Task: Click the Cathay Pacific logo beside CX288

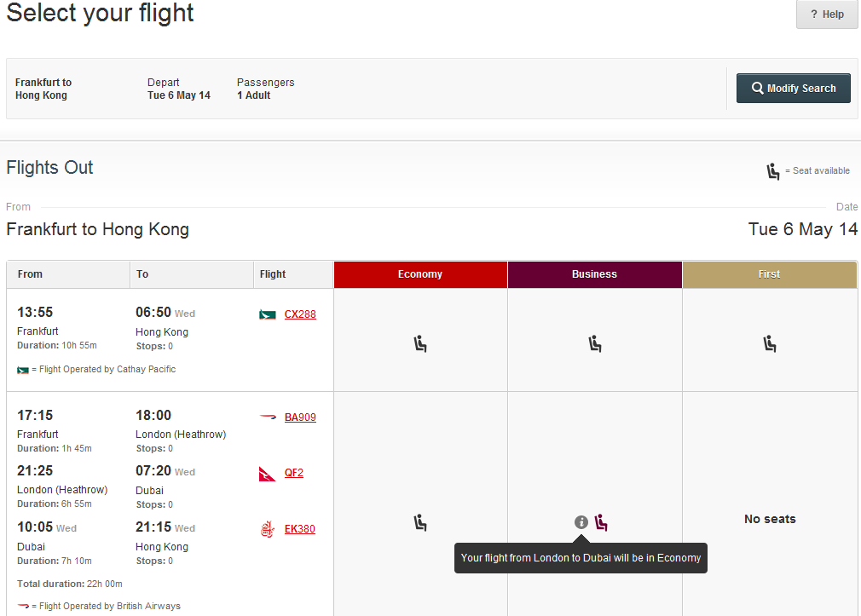Action: pyautogui.click(x=268, y=314)
